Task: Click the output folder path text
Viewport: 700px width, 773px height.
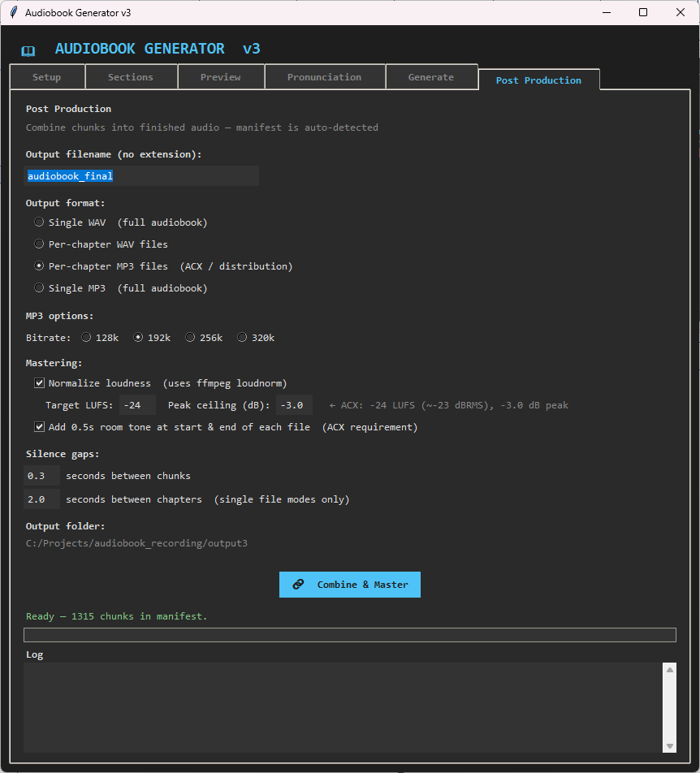Action: click(136, 543)
